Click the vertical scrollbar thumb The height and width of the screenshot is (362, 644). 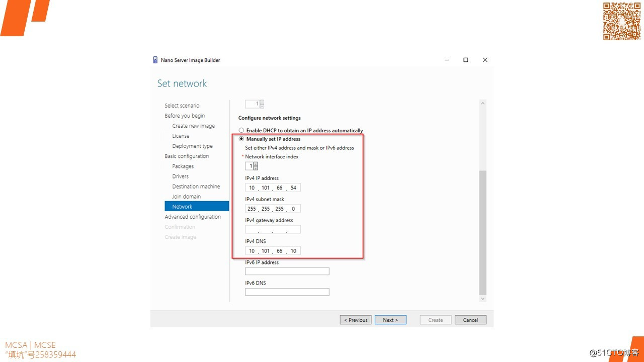483,232
